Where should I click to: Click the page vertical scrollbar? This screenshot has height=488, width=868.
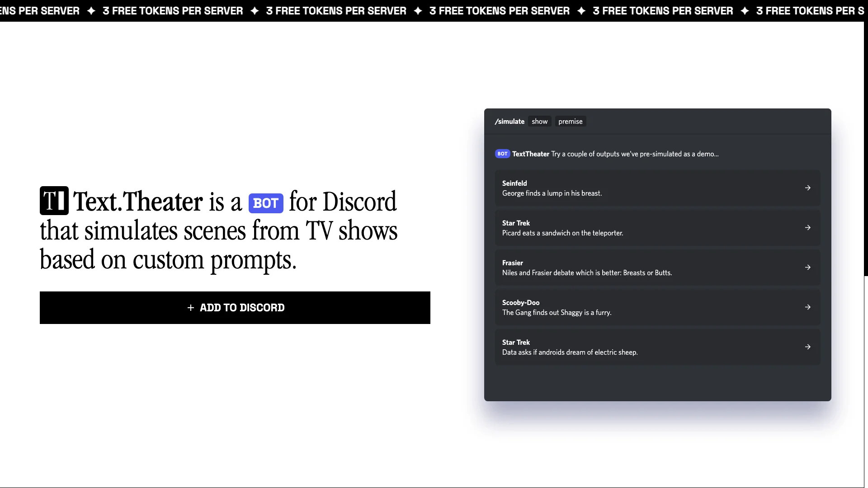pos(866,149)
